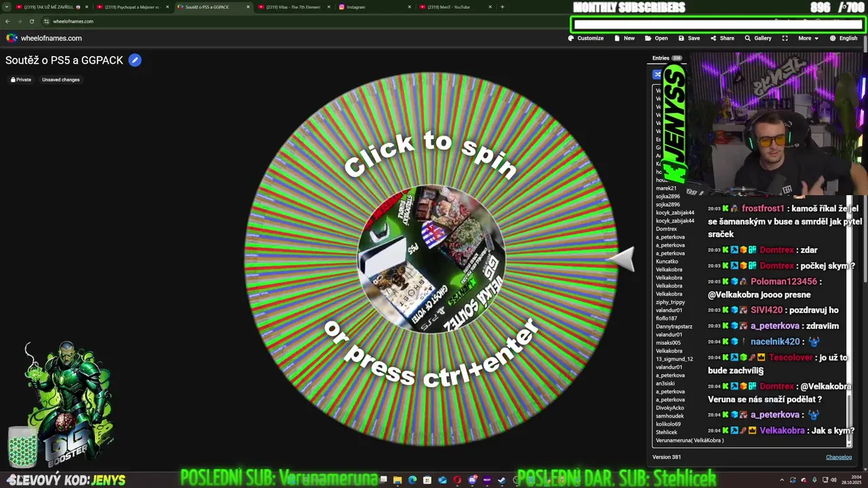The width and height of the screenshot is (868, 488).
Task: Select entry Kuncatko in list
Action: 667,262
